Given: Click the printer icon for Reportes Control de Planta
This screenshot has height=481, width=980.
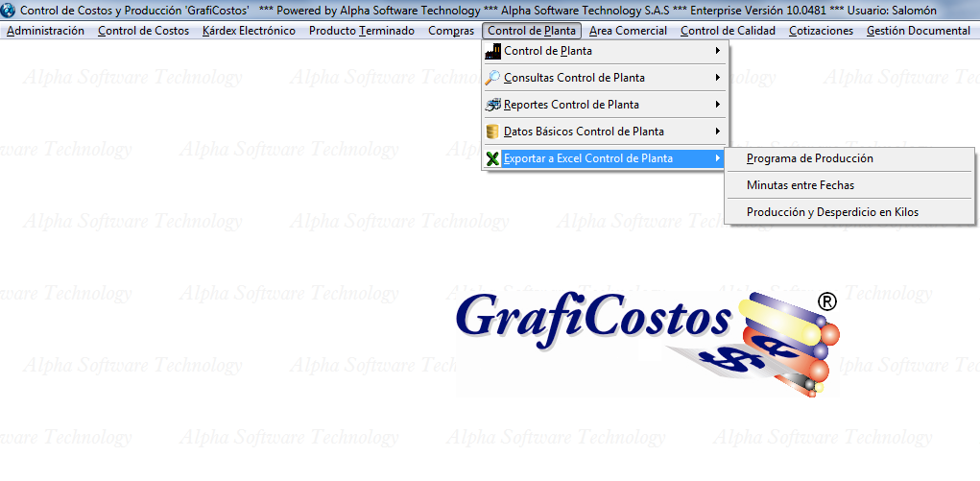Looking at the screenshot, I should pyautogui.click(x=493, y=105).
